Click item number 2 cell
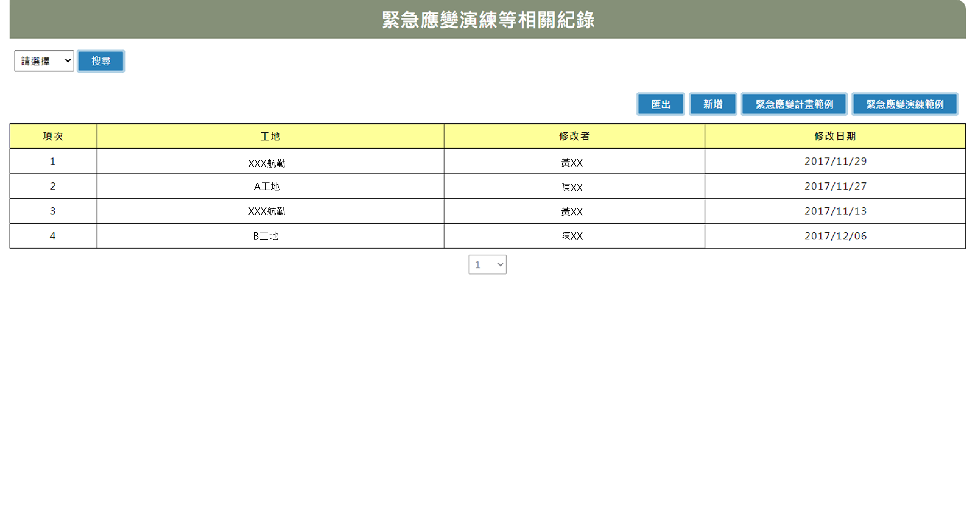Image resolution: width=980 pixels, height=531 pixels. (x=53, y=186)
